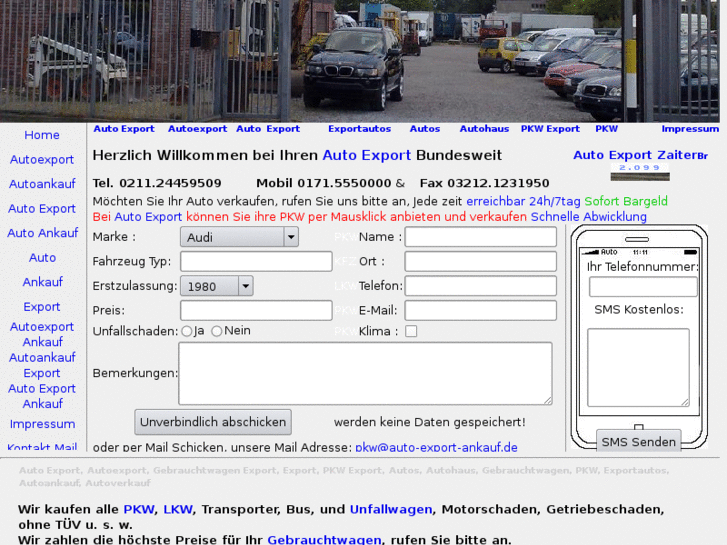Open the Marke dropdown showing Audi
Screen dimensions: 727x545
coord(239,237)
